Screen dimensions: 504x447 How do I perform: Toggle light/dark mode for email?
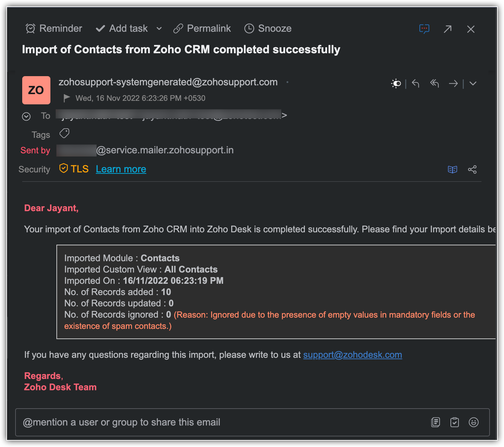[396, 84]
